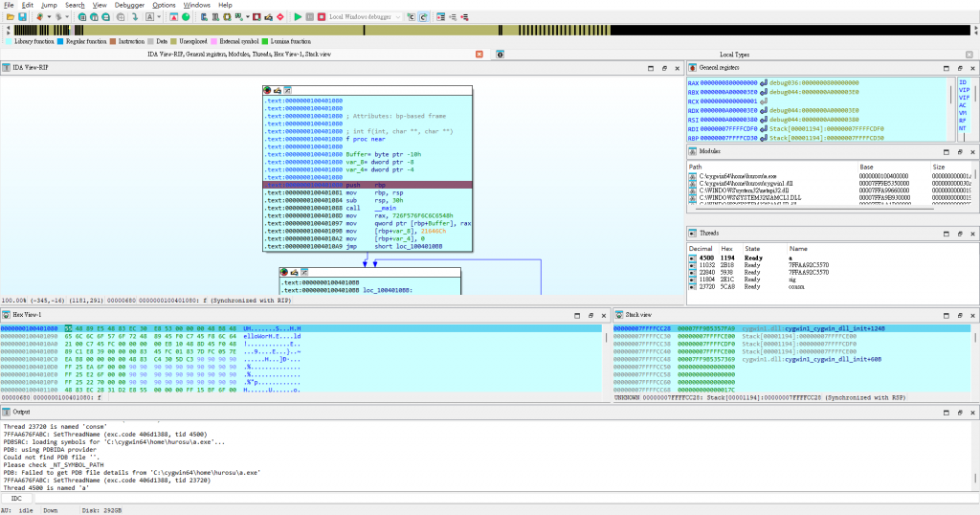Click the icon left of Local Types tab
This screenshot has height=515, width=980.
pyautogui.click(x=500, y=55)
